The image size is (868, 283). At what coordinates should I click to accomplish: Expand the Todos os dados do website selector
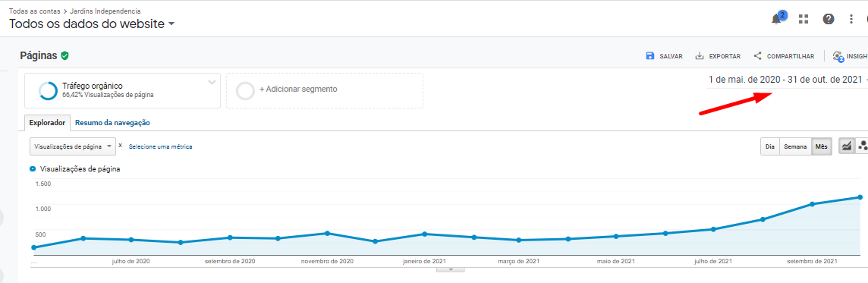171,24
